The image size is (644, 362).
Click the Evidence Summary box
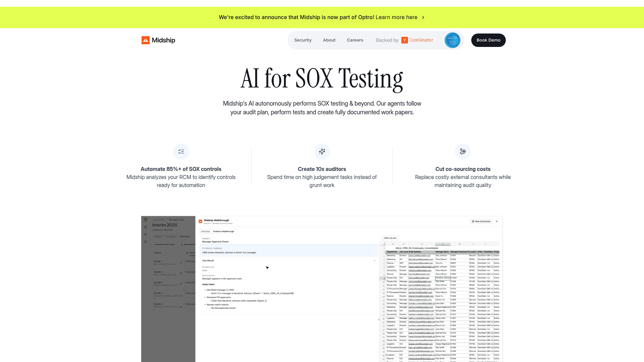click(289, 251)
